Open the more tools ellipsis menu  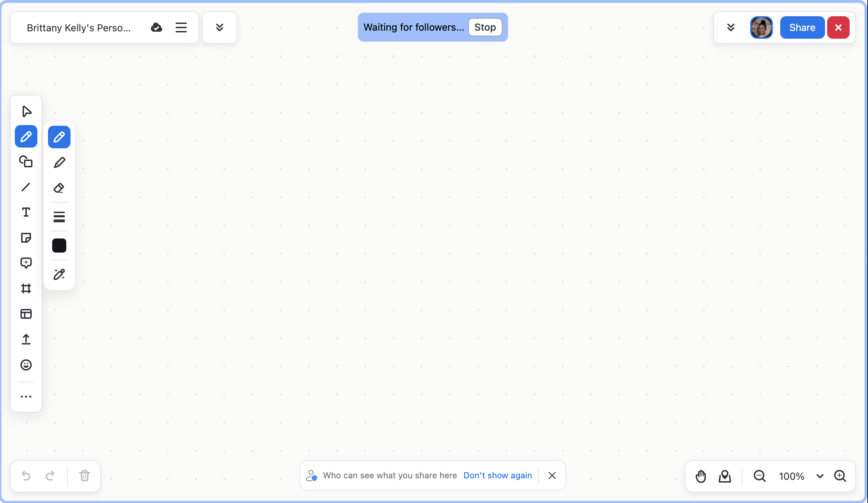pos(26,397)
